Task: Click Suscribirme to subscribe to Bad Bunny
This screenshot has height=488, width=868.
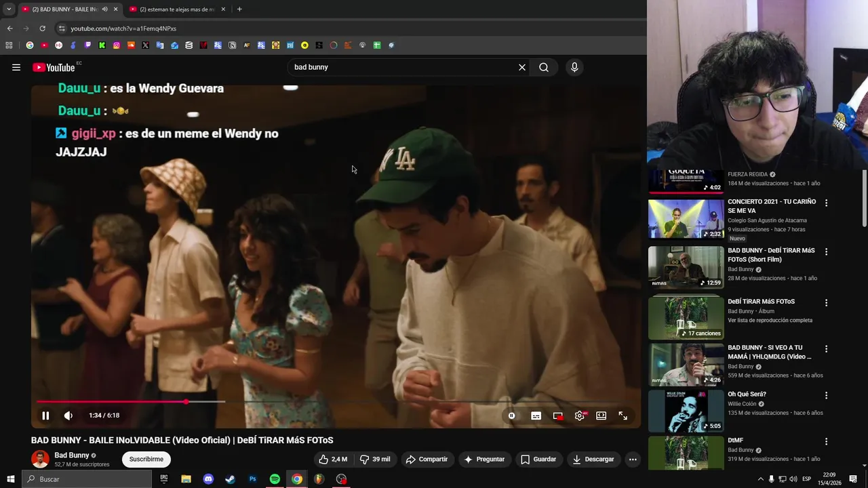Action: (146, 459)
